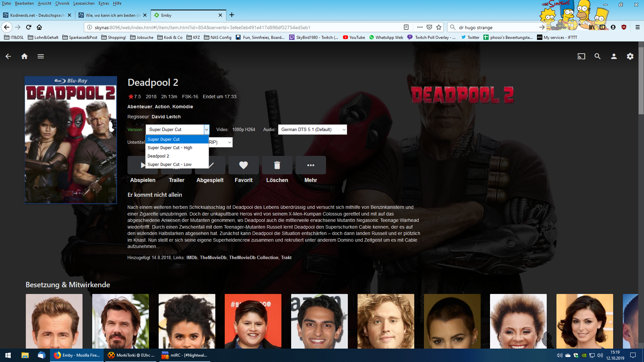
Task: Open Windows Start button
Action: click(8, 355)
